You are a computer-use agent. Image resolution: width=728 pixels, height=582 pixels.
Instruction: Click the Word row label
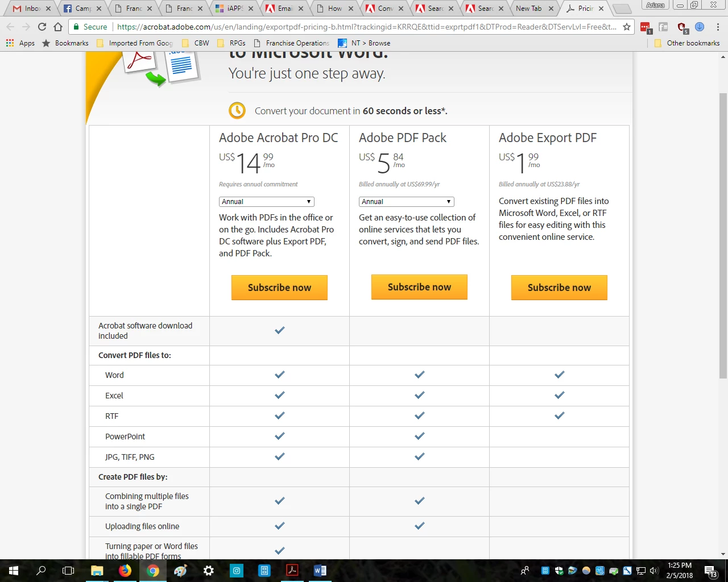tap(114, 375)
